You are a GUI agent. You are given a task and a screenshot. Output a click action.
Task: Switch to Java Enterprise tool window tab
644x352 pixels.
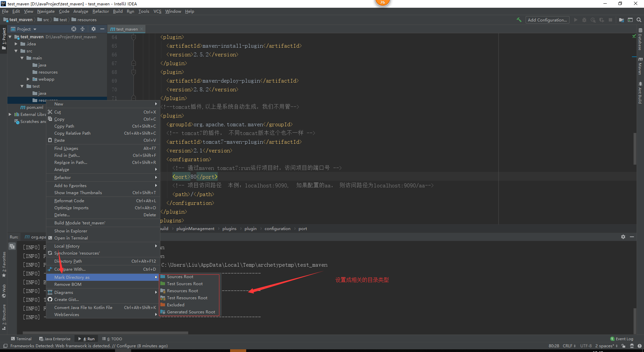point(55,339)
